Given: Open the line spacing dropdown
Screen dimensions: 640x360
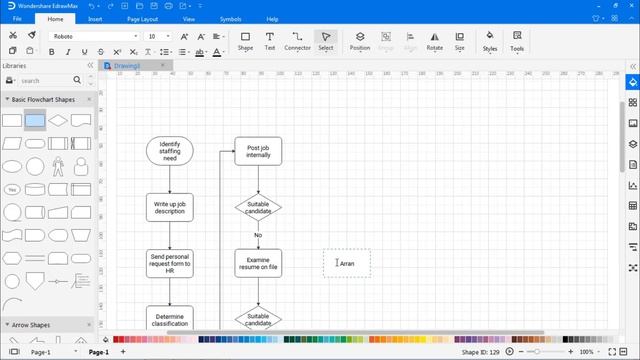Looking at the screenshot, I should click(x=166, y=52).
